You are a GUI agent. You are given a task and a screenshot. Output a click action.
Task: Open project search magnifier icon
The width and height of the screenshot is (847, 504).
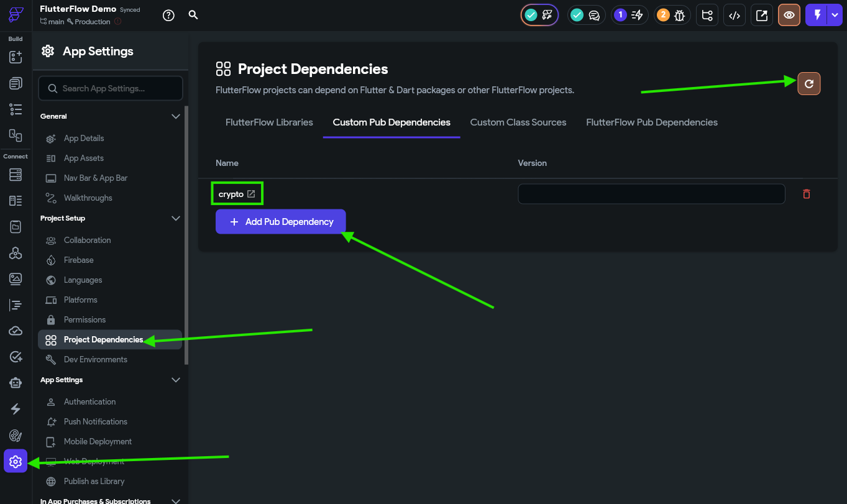(193, 15)
